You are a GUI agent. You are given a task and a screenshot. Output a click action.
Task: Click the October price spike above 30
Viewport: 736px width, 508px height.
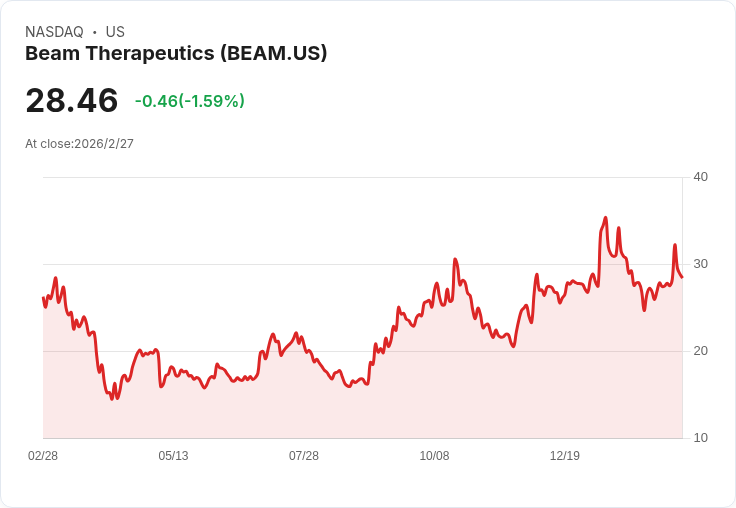455,259
